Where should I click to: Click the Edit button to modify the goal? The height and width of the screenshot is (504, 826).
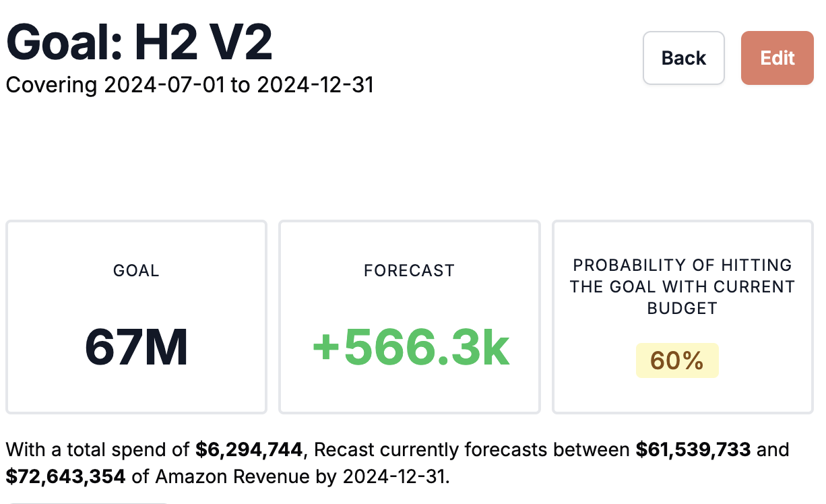click(777, 58)
